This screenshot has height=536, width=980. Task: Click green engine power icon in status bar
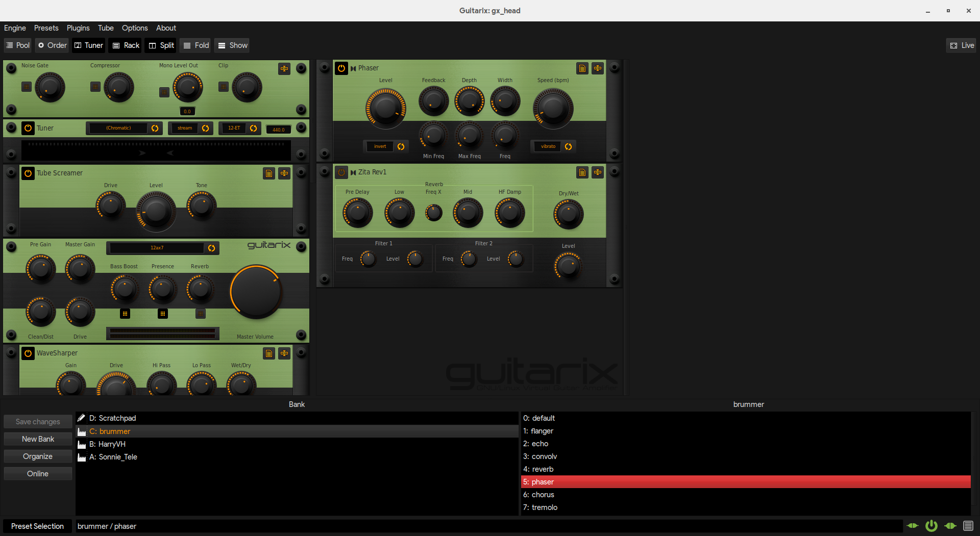point(932,526)
